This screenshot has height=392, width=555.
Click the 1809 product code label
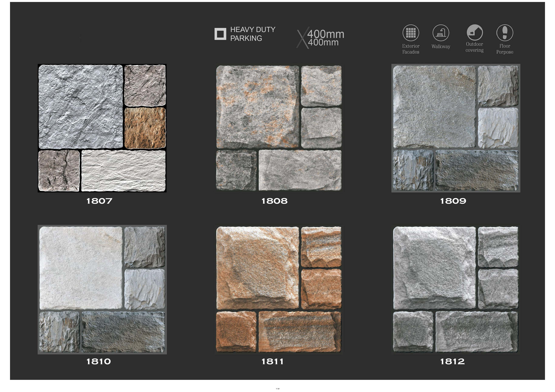tap(453, 201)
